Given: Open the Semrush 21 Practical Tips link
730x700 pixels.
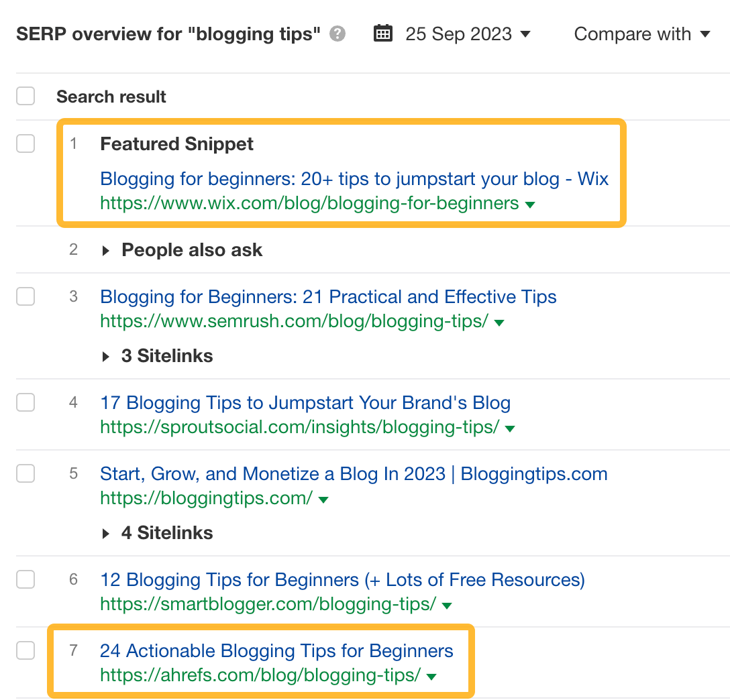Looking at the screenshot, I should (328, 296).
